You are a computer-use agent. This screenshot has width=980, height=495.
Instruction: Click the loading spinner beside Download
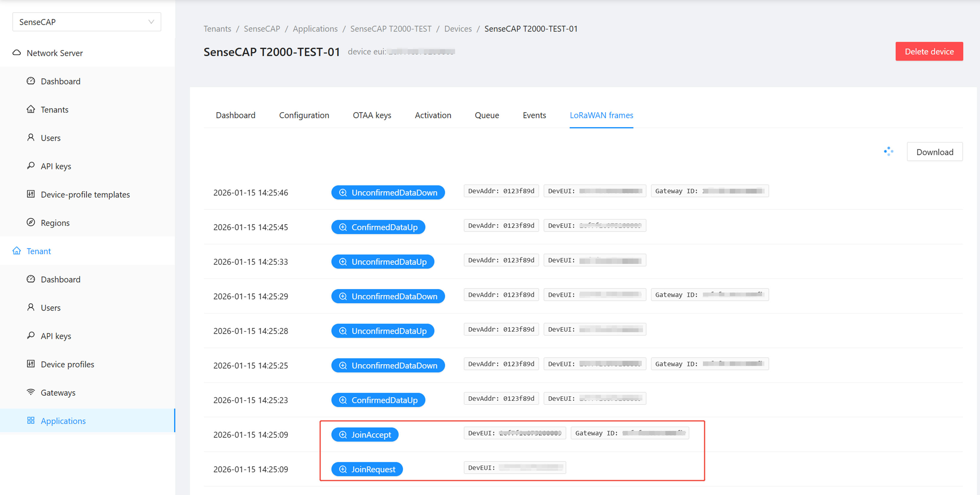[888, 152]
